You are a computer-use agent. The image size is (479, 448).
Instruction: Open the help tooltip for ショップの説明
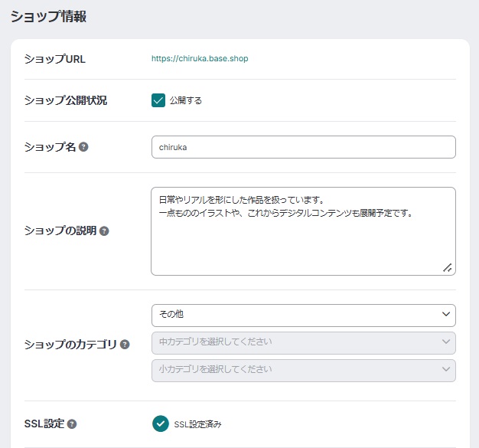click(104, 231)
